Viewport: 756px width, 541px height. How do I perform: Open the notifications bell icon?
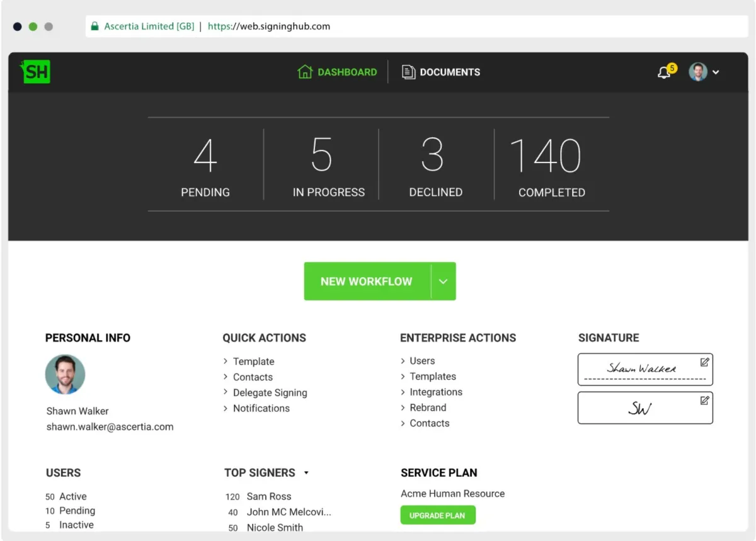[x=663, y=72]
